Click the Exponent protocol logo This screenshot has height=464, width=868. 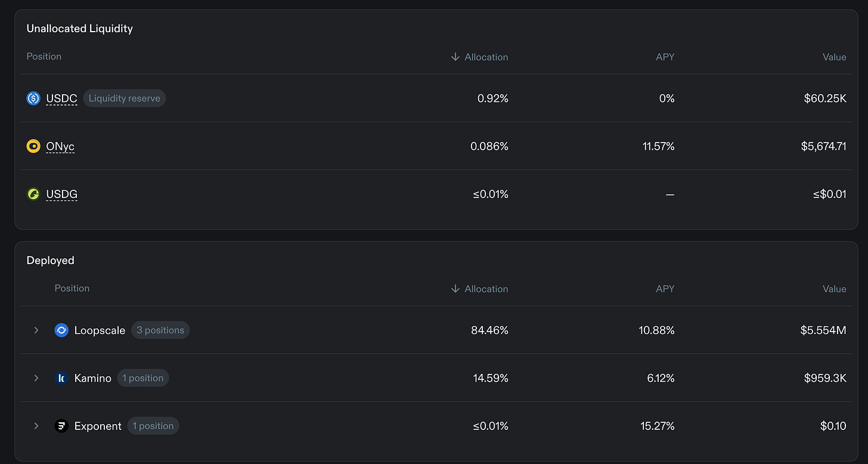tap(61, 426)
